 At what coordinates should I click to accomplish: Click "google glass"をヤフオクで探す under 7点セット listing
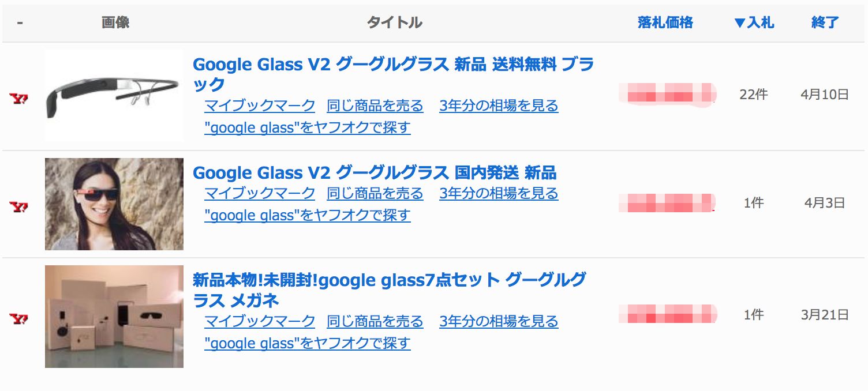click(307, 343)
